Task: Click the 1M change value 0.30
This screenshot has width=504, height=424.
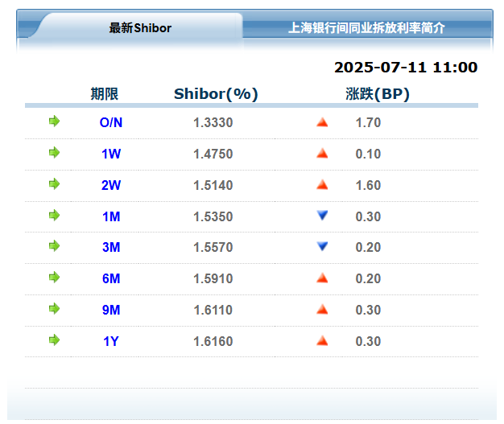Action: [x=368, y=216]
